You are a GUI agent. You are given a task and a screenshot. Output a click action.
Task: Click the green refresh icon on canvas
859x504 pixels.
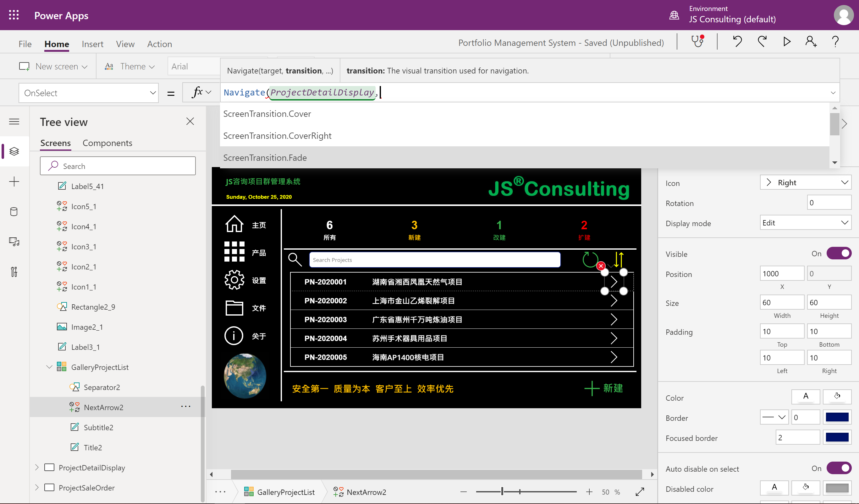(x=590, y=259)
